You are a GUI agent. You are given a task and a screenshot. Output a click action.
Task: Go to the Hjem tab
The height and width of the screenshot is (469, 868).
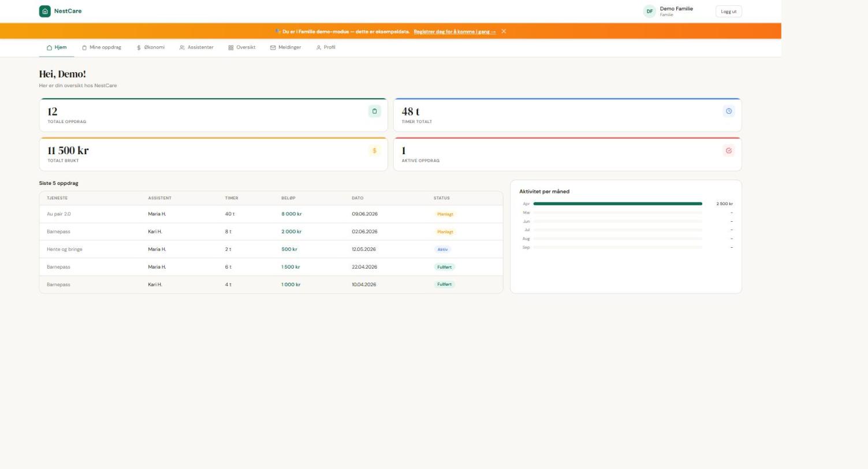57,47
